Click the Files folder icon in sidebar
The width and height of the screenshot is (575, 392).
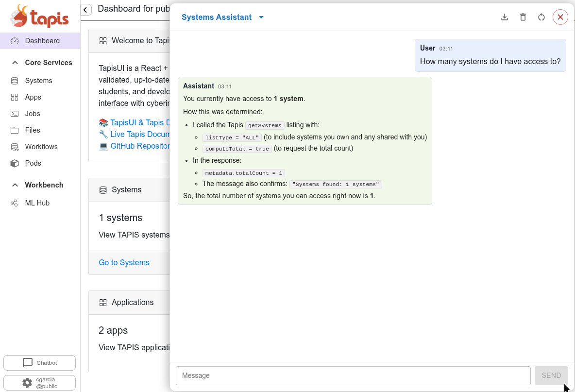click(15, 130)
